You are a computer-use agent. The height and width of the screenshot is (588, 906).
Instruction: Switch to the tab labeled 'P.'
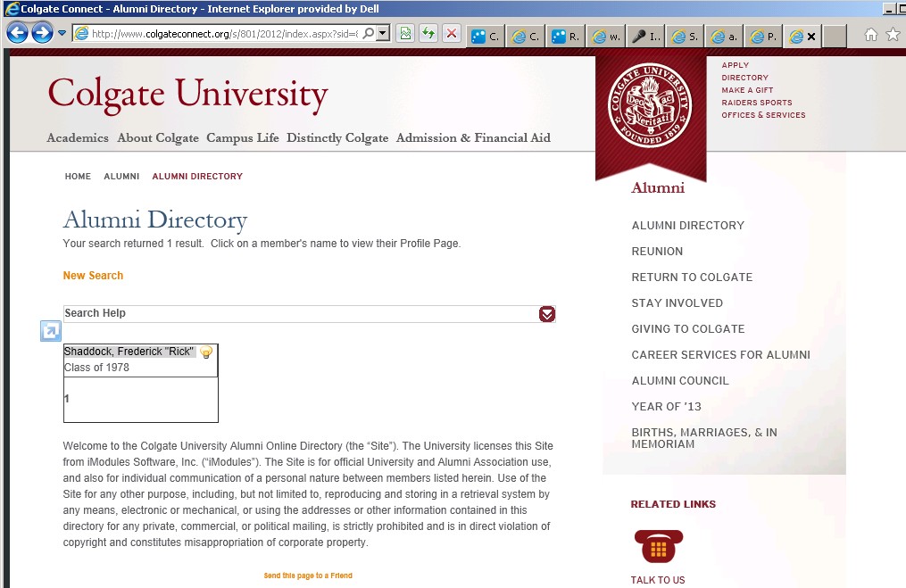(764, 36)
